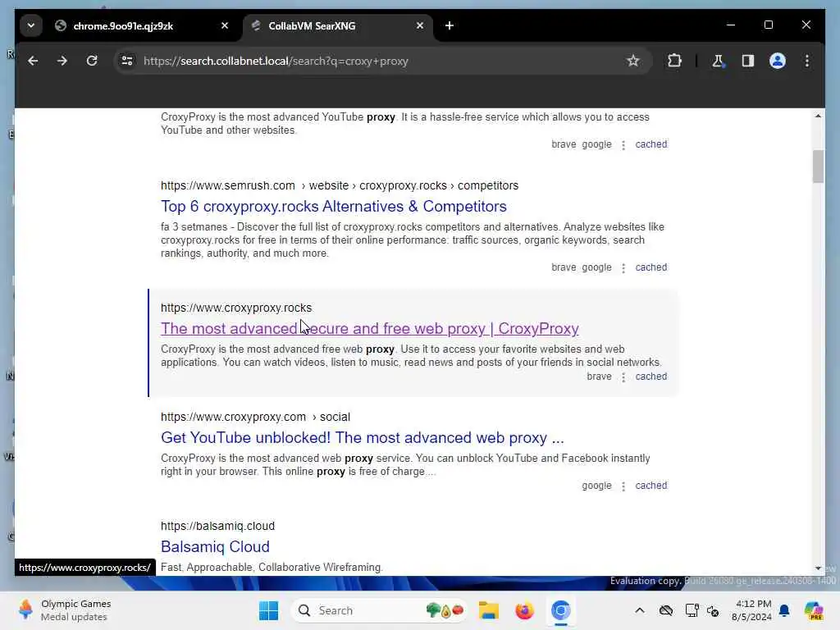
Task: Open a new browser tab
Action: tap(450, 25)
